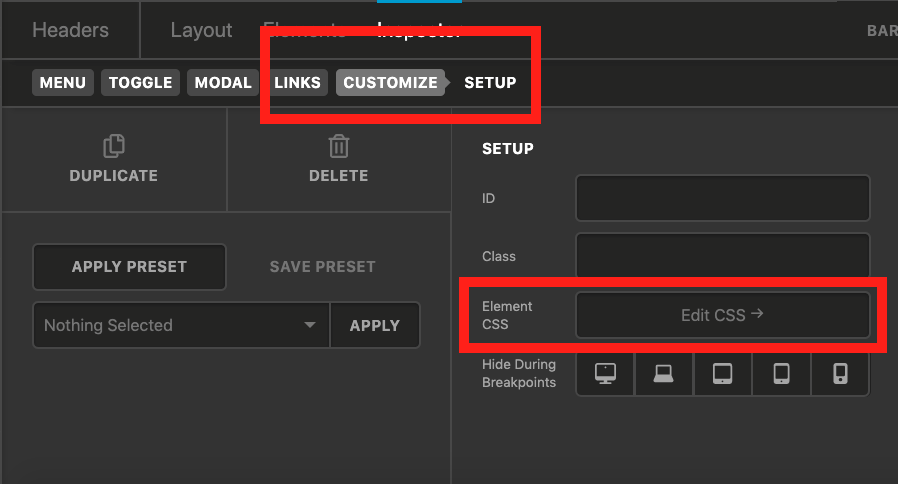The height and width of the screenshot is (484, 898).
Task: Open the Nothing Selected preset dropdown
Action: point(181,325)
